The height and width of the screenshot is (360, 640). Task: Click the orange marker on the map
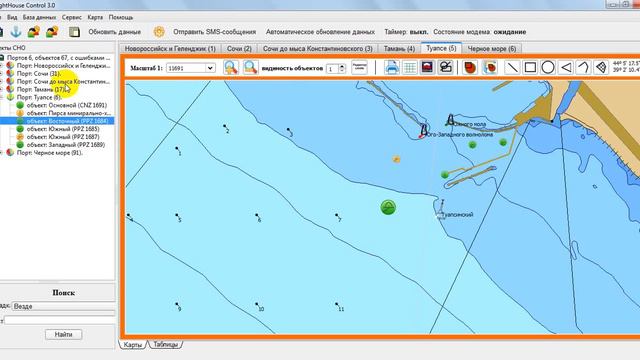coord(396,159)
